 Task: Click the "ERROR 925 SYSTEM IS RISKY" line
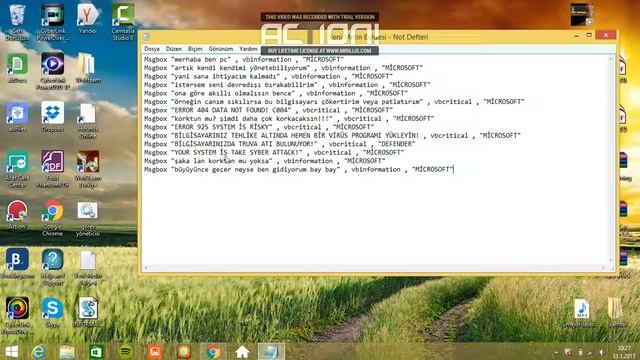coord(259,127)
